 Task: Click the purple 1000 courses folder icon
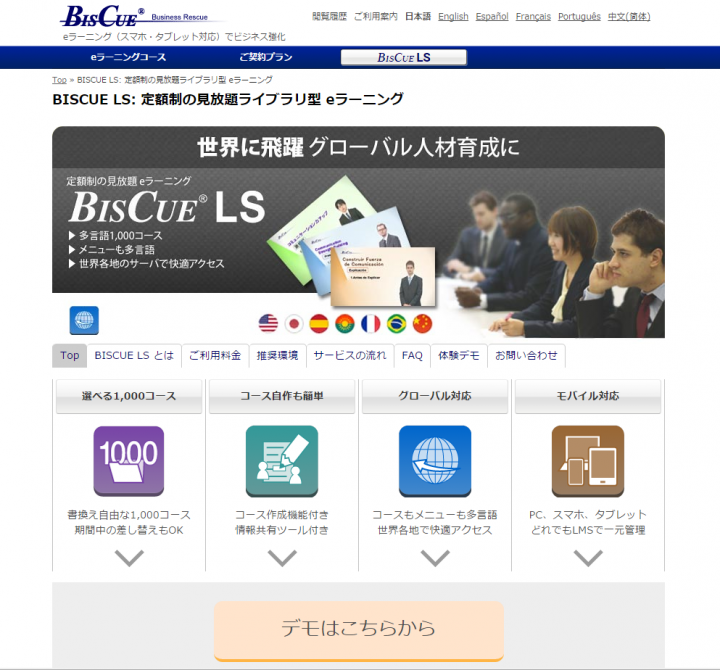click(x=129, y=461)
